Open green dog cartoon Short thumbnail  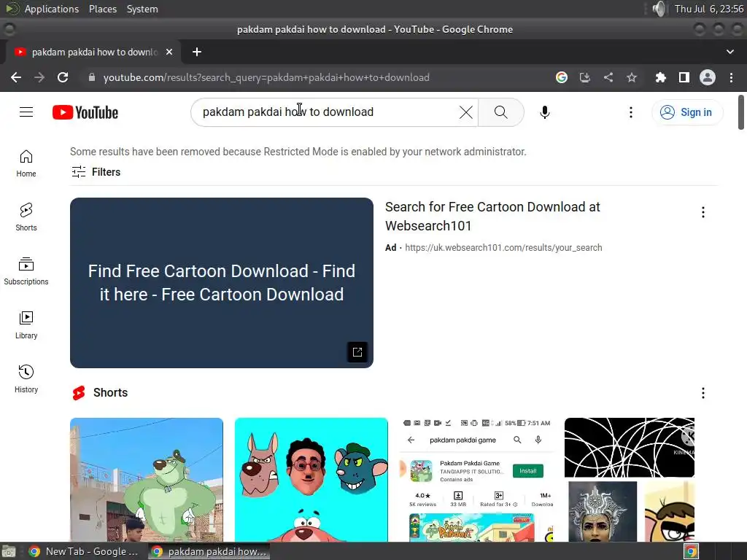click(146, 480)
